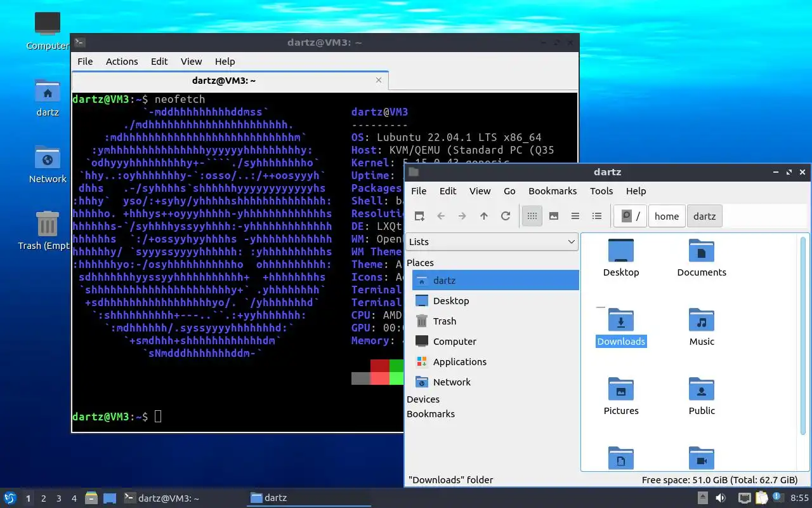Click the clipboard tray icon
This screenshot has width=812, height=508.
[761, 498]
